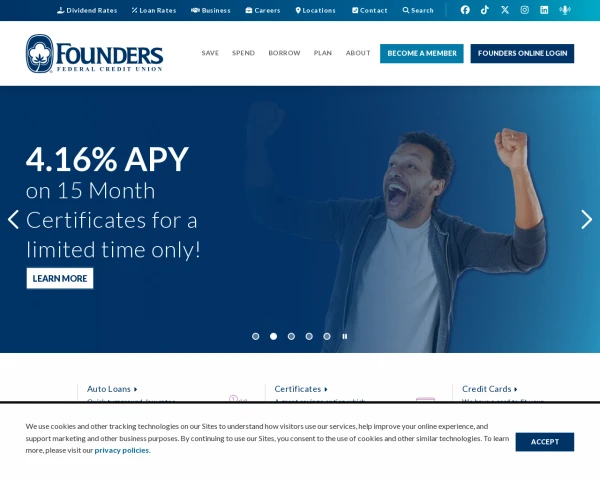
Task: Find branch Locations
Action: tap(316, 10)
